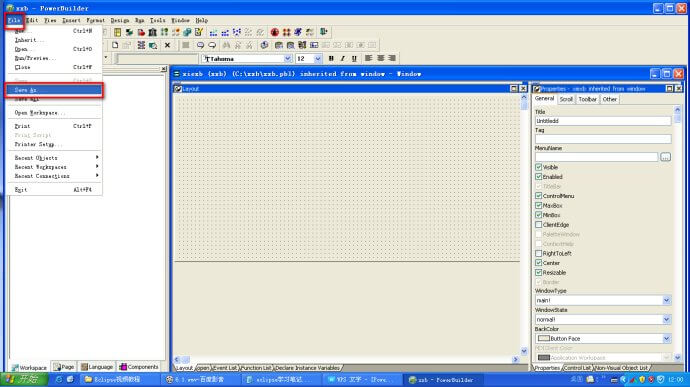Click the MenuName browse ellipsis button

tap(665, 157)
